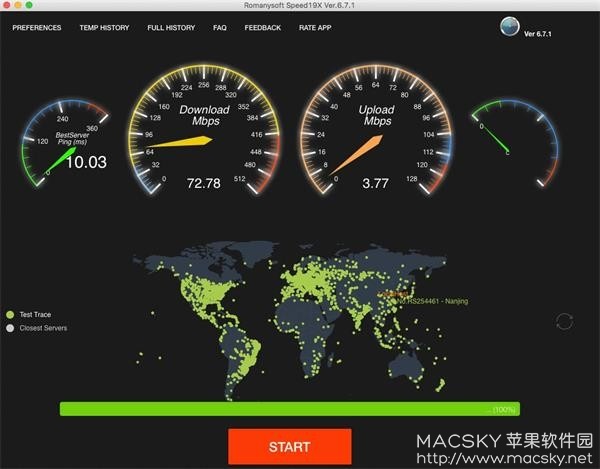
Task: Click the macOS green zoom button
Action: [x=29, y=5]
